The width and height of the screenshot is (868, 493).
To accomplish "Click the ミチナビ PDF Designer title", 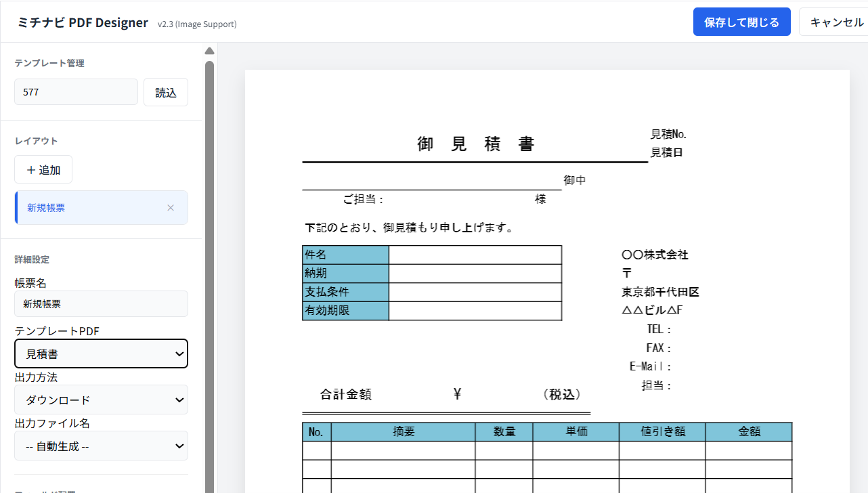I will click(x=83, y=22).
